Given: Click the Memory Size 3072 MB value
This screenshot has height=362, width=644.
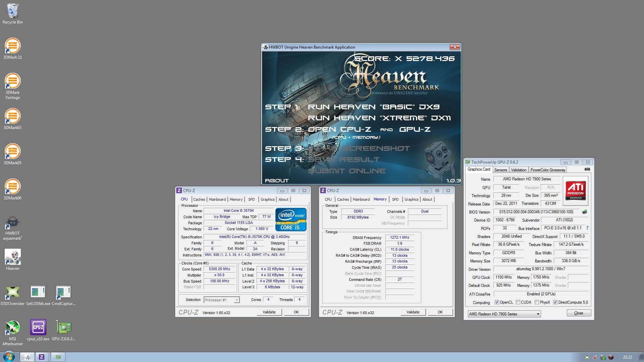Looking at the screenshot, I should coord(508,261).
